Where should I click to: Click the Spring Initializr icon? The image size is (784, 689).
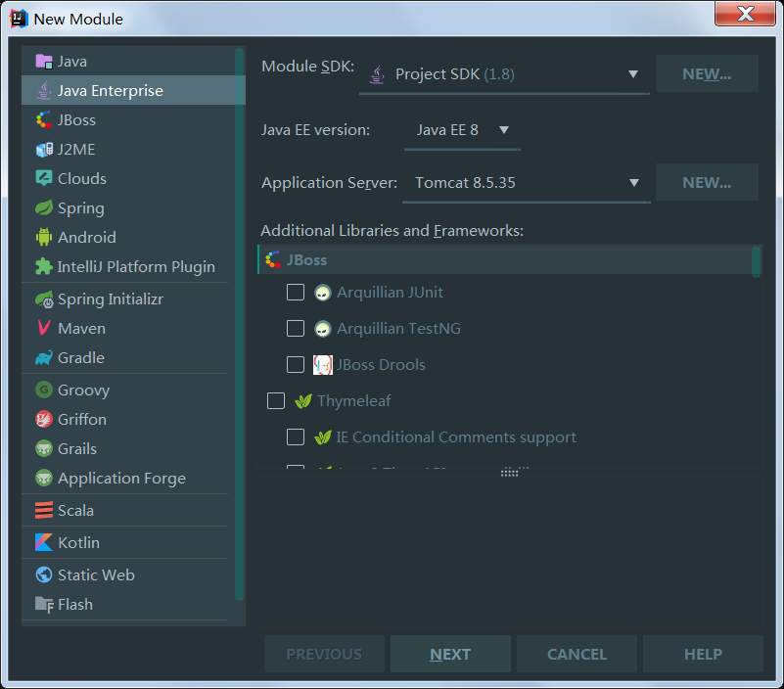pyautogui.click(x=44, y=299)
